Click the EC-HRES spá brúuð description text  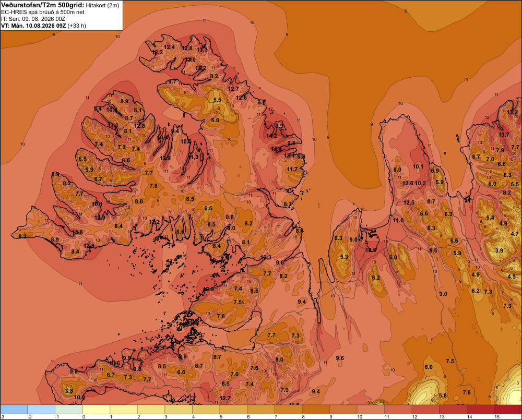click(43, 13)
